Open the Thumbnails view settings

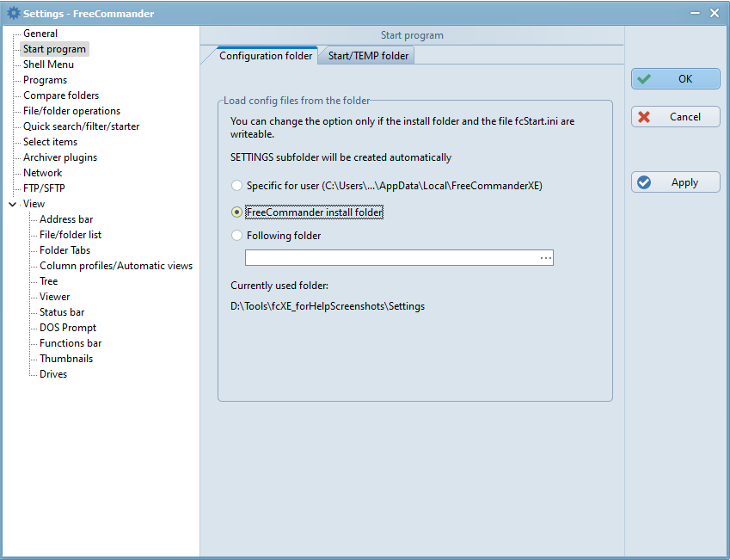tap(66, 358)
